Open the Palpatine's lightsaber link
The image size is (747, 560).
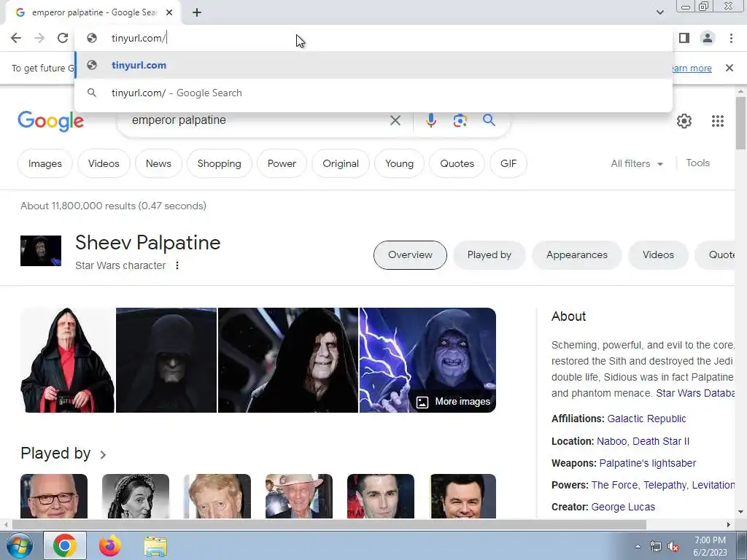[648, 463]
